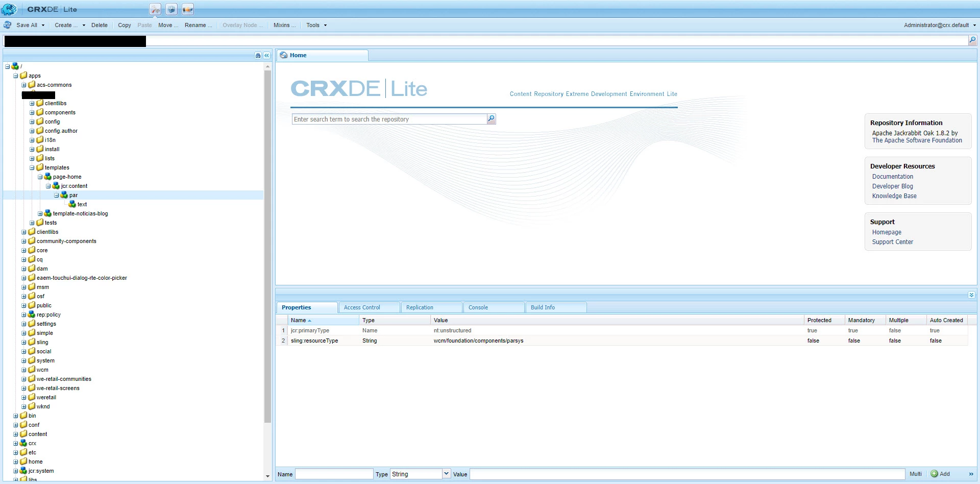Collapse the templates folder

32,167
